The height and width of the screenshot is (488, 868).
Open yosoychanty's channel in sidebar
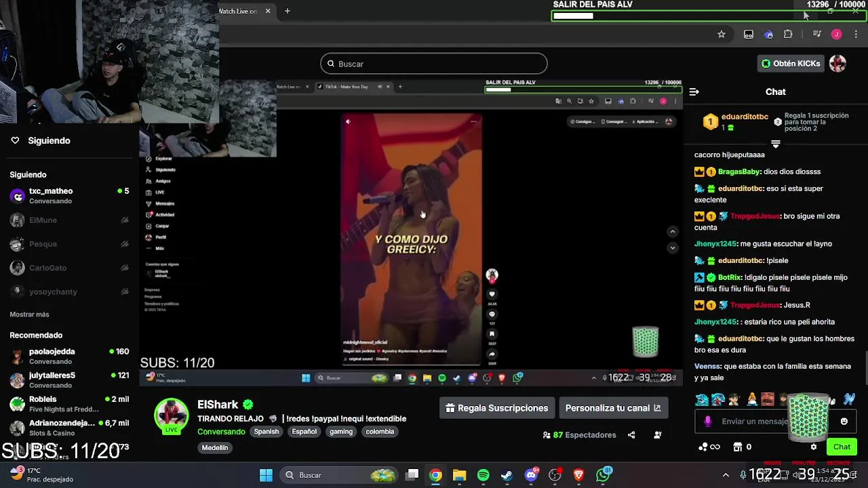pos(69,291)
